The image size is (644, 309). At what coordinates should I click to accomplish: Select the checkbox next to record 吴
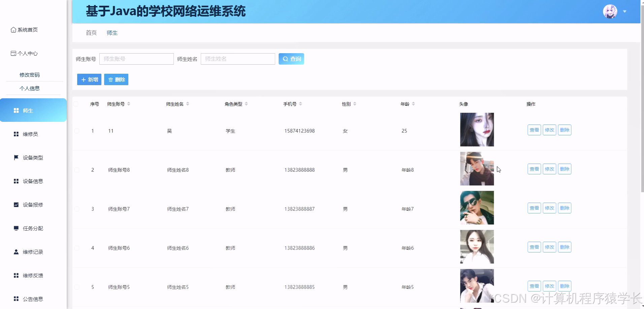pyautogui.click(x=76, y=131)
